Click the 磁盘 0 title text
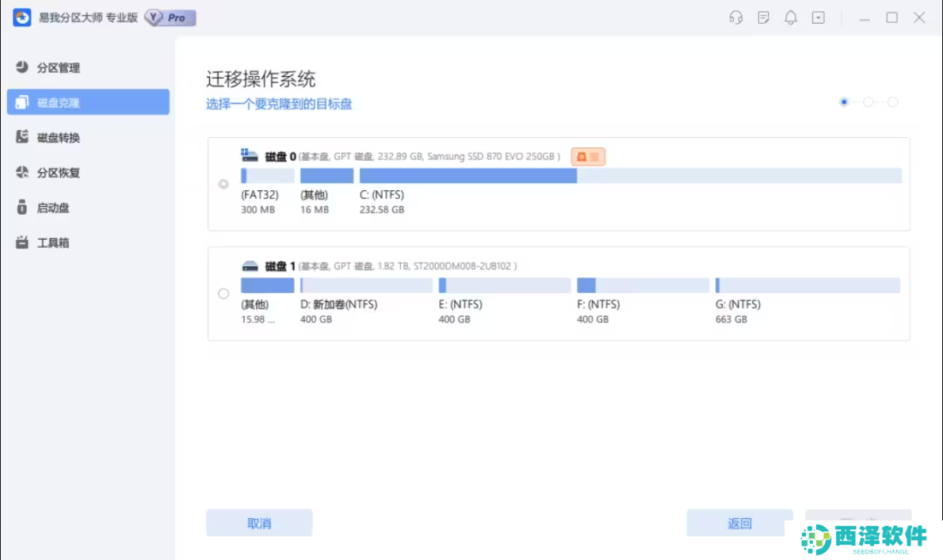Screen dimensions: 943x560 [281, 156]
